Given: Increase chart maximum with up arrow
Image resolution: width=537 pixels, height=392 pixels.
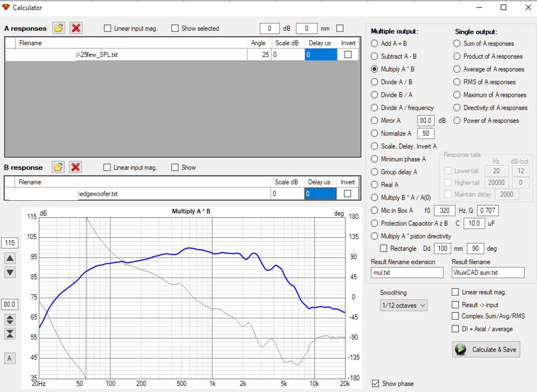Looking at the screenshot, I should tap(10, 259).
